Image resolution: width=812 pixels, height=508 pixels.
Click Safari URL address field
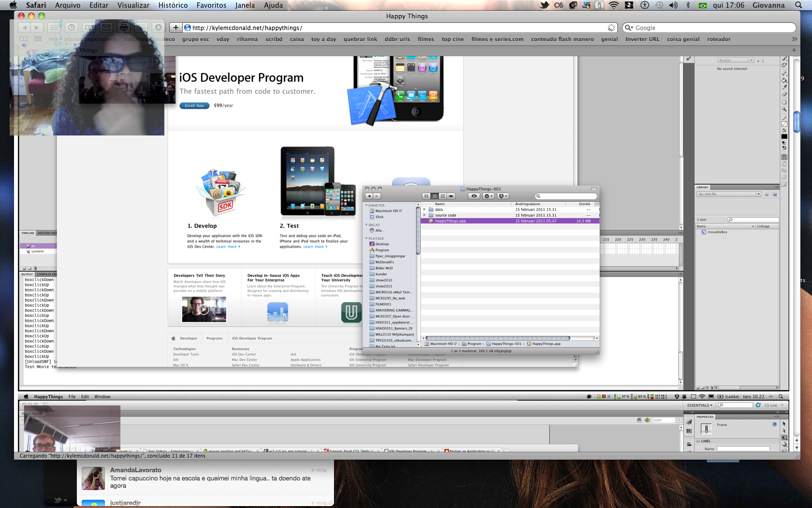pos(401,28)
